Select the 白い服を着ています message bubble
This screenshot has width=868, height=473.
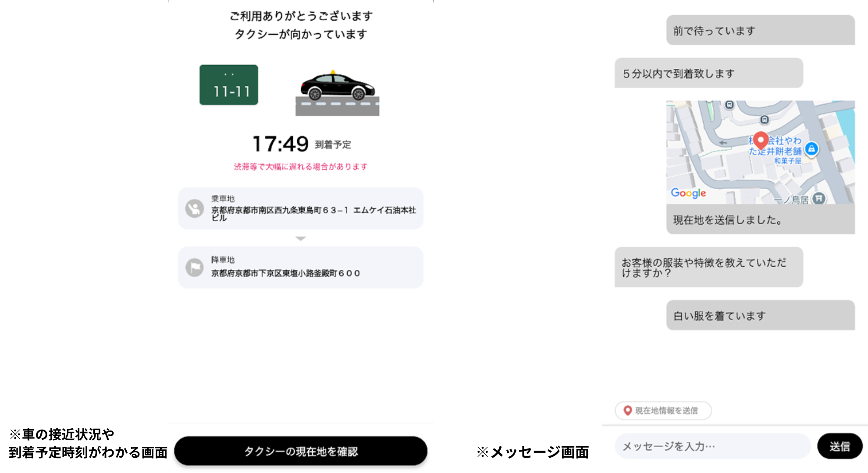(x=760, y=315)
